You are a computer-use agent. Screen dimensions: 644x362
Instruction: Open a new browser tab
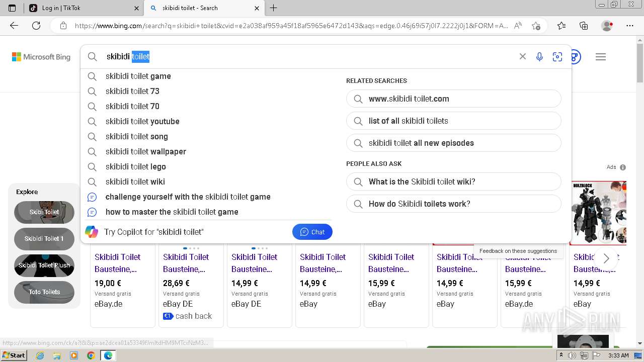tap(273, 8)
